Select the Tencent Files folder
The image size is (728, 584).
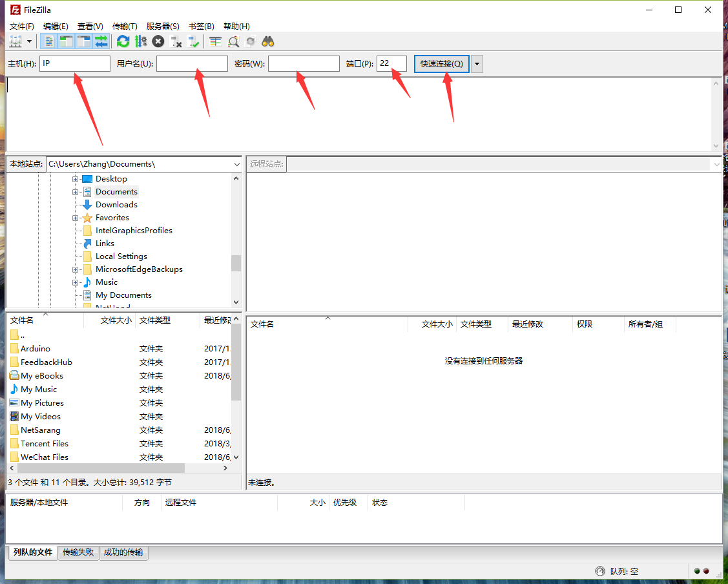45,444
